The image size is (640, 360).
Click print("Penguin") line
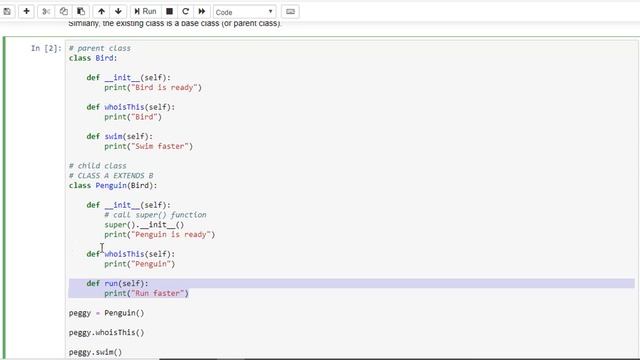tap(140, 264)
